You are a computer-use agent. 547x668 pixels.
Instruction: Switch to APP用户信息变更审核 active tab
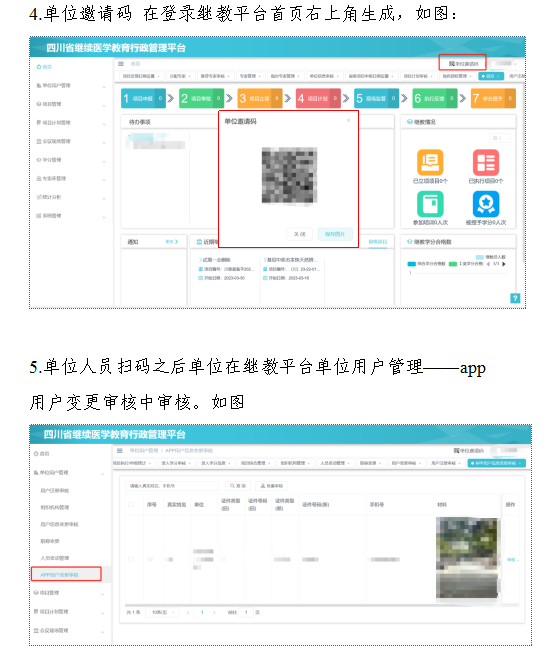(496, 463)
